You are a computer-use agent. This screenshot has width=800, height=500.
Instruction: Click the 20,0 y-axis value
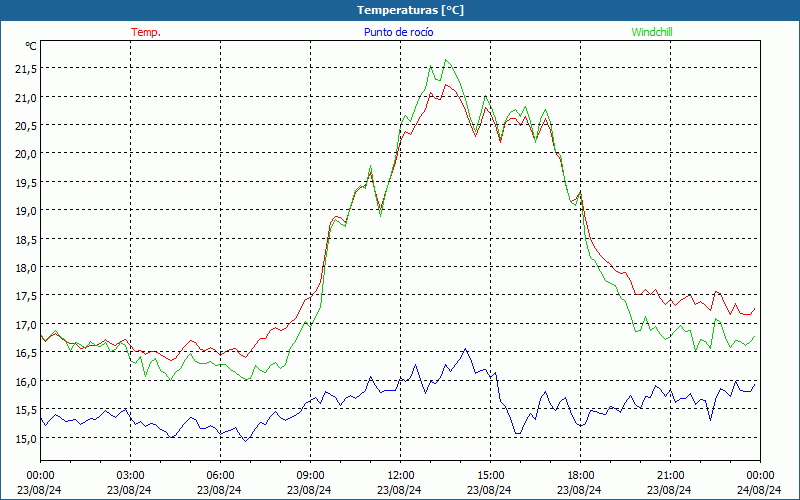point(26,154)
